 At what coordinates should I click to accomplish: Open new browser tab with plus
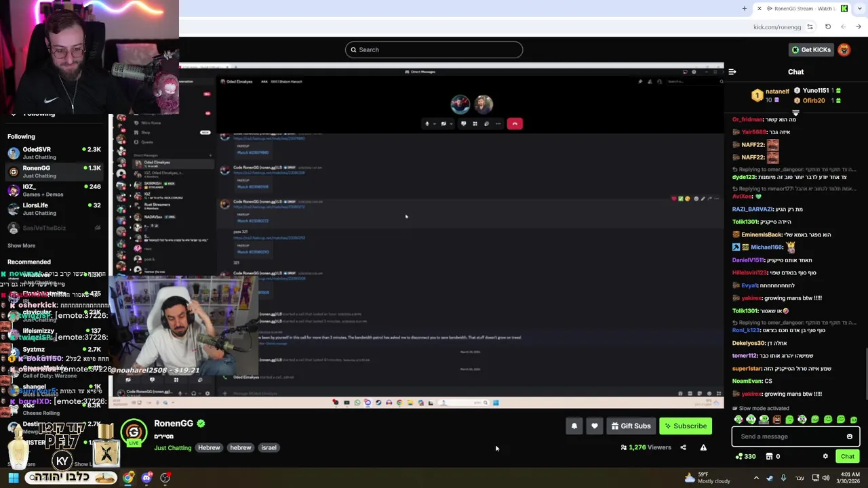pos(745,9)
